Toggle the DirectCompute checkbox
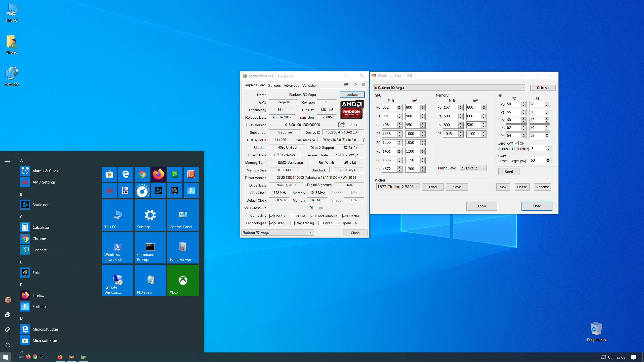This screenshot has height=362, width=644. click(x=312, y=216)
